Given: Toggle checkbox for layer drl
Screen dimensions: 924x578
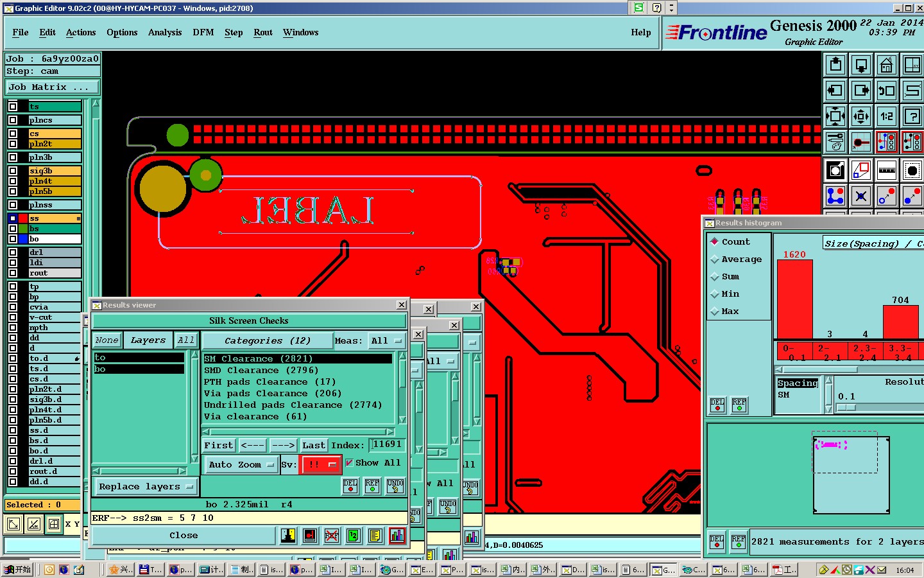Looking at the screenshot, I should (x=13, y=252).
